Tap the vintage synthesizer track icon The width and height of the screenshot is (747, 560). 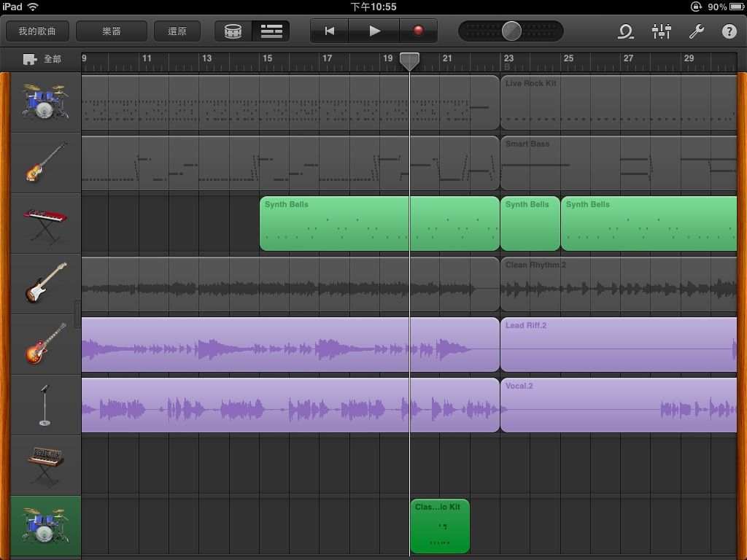(45, 465)
